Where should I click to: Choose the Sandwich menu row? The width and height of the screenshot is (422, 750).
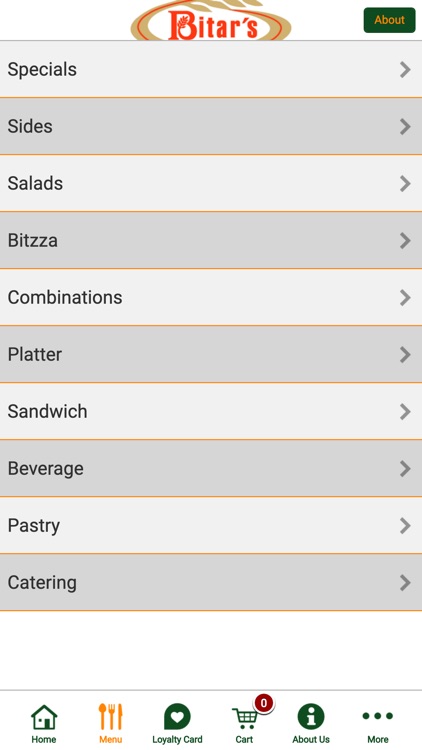pos(211,411)
